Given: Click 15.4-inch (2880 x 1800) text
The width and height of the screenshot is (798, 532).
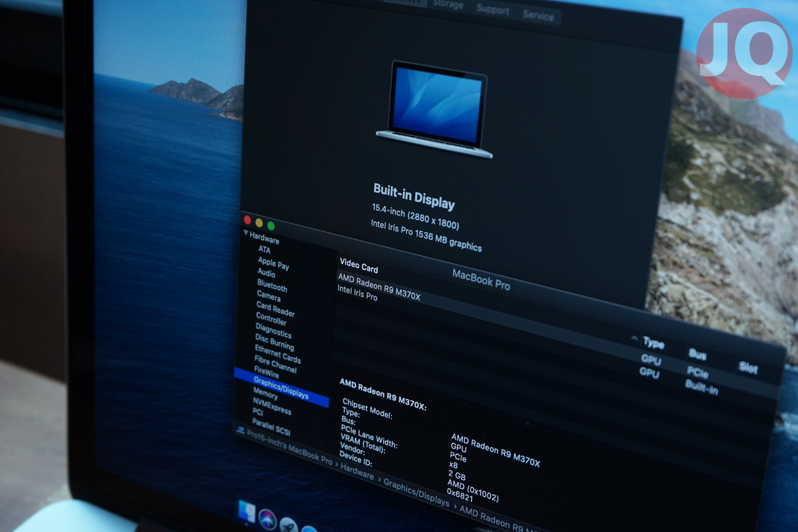Looking at the screenshot, I should [x=415, y=216].
